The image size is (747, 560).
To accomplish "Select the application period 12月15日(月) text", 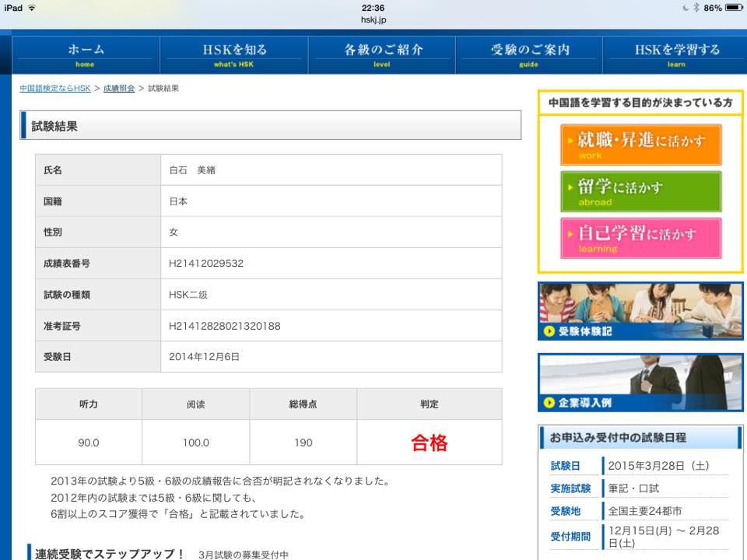I will pyautogui.click(x=640, y=531).
